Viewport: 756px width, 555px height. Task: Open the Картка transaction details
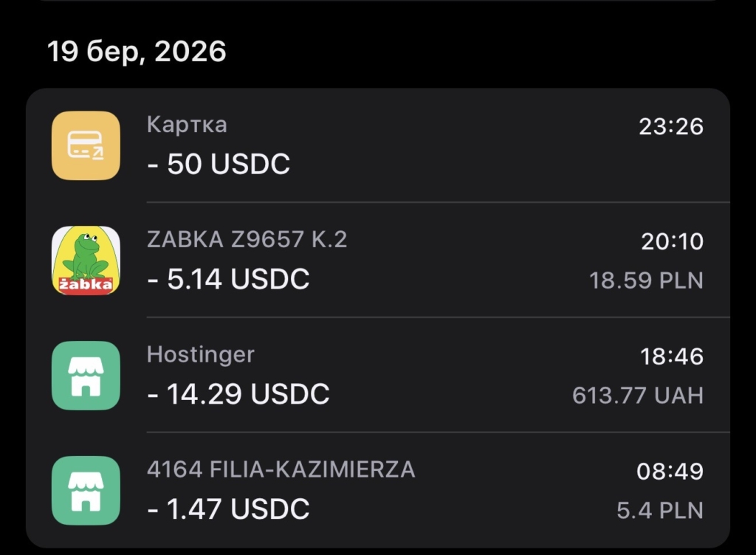tap(369, 146)
